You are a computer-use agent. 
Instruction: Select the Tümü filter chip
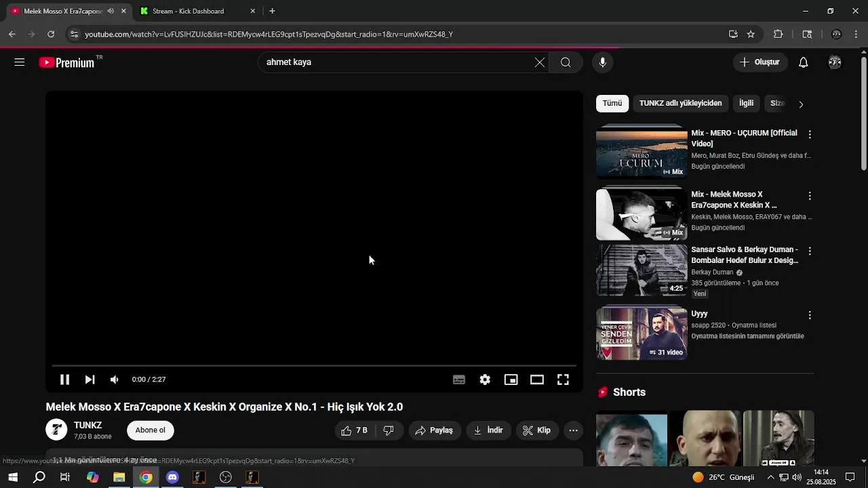coord(612,103)
